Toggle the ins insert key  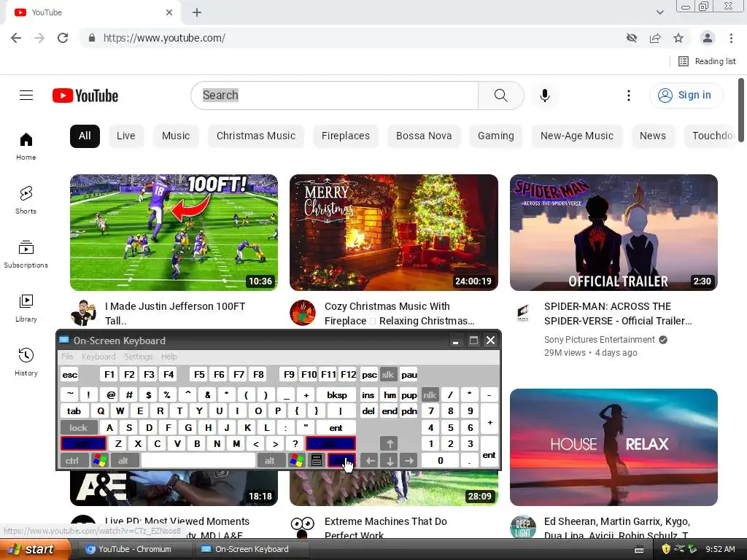coord(368,394)
